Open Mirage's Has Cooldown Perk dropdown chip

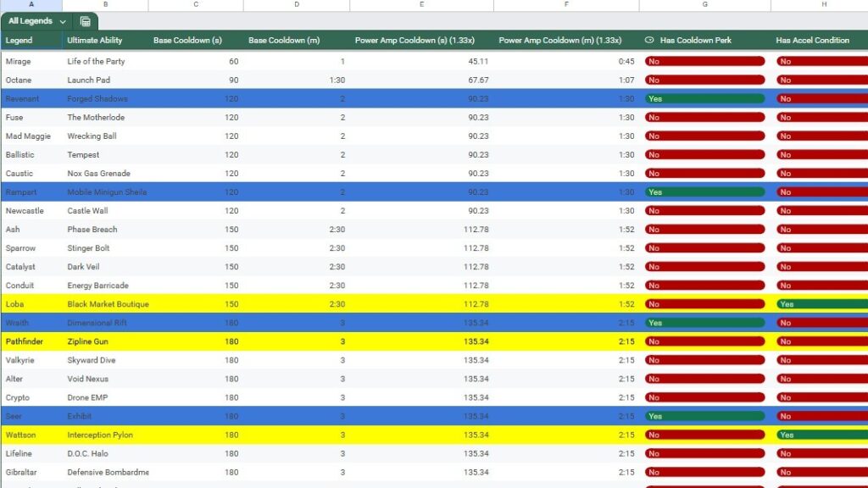(x=704, y=61)
